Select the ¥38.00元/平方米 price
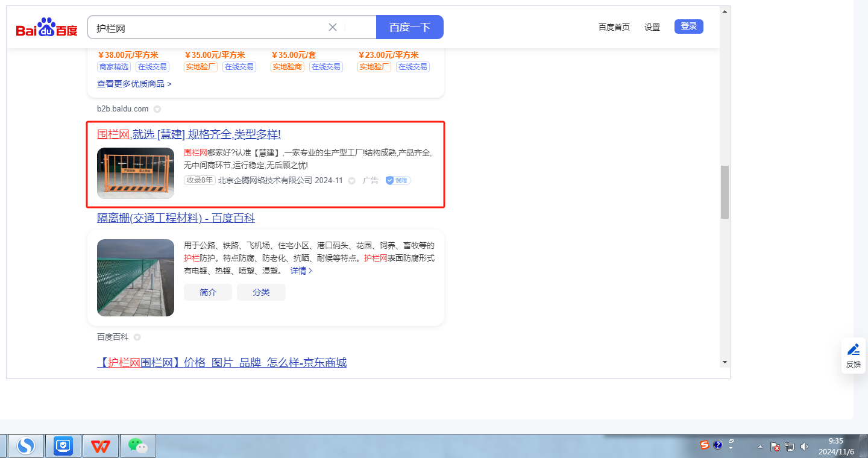The image size is (868, 458). coord(127,55)
